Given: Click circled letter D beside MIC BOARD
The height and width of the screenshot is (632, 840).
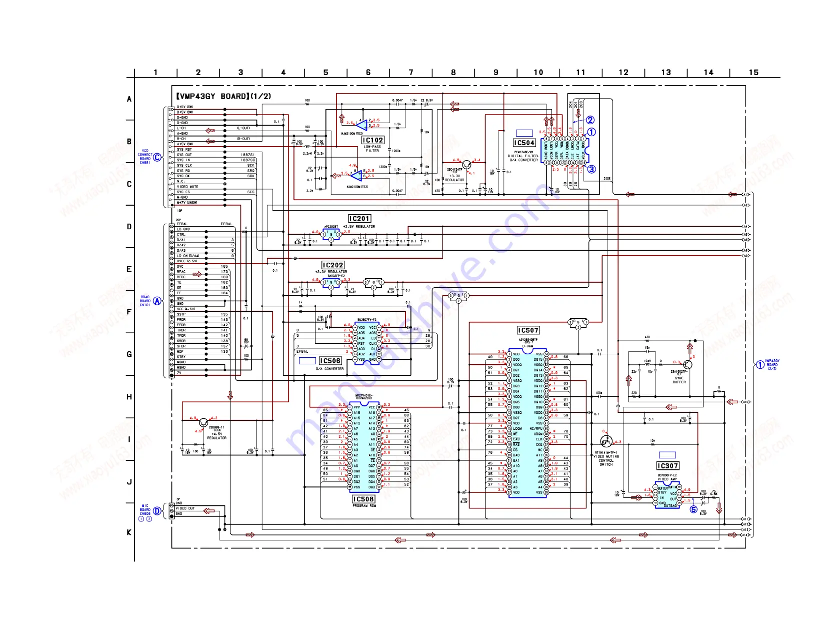Looking at the screenshot, I should coord(157,511).
